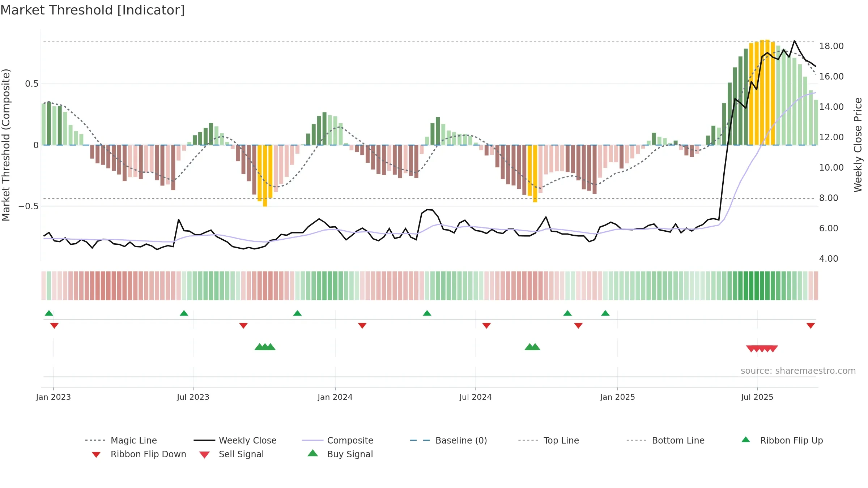868x488 pixels.
Task: Click the Ribbon Flip Down marker in Nov 2024
Action: pyautogui.click(x=578, y=326)
